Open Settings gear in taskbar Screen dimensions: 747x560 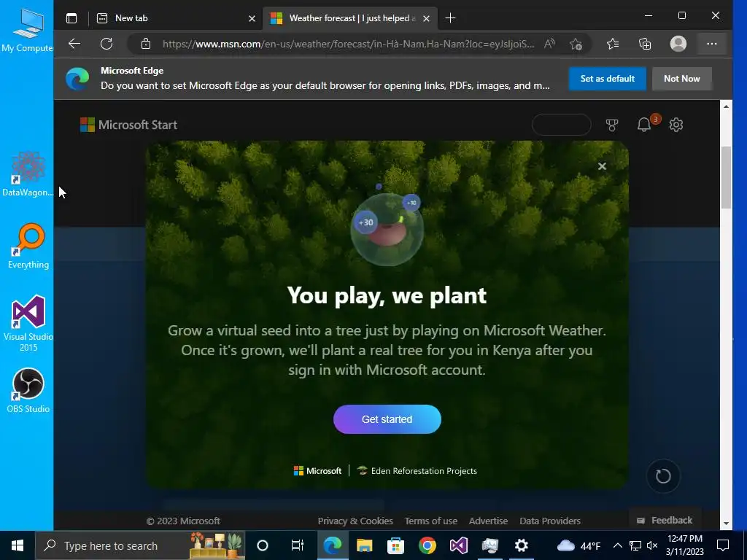click(522, 545)
